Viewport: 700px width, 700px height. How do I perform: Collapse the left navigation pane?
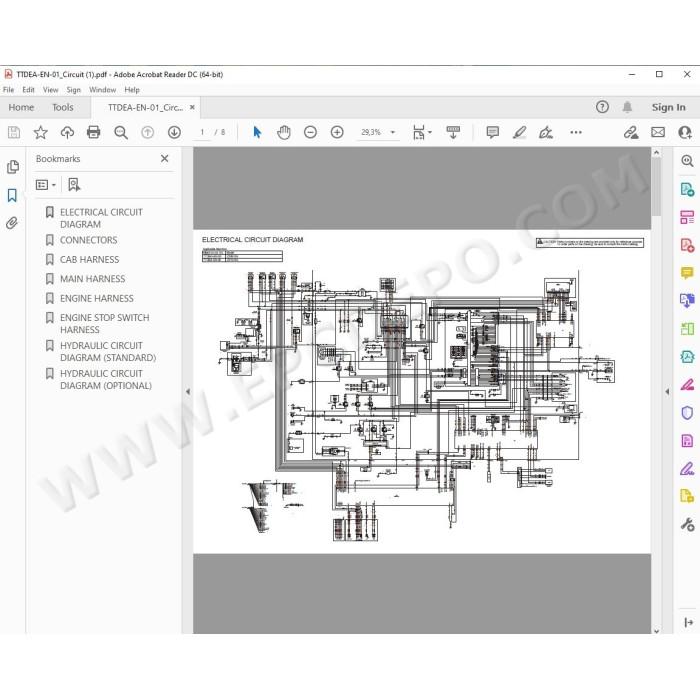(x=188, y=392)
